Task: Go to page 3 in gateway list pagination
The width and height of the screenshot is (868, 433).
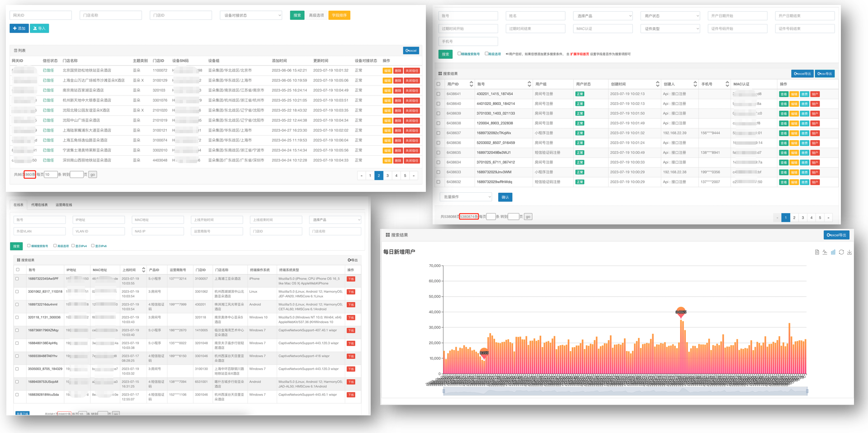Action: [387, 176]
